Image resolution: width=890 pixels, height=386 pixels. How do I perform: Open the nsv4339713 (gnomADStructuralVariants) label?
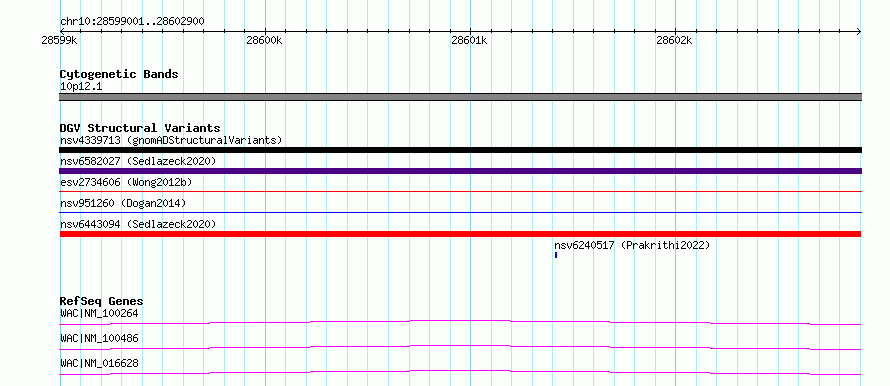coord(171,140)
